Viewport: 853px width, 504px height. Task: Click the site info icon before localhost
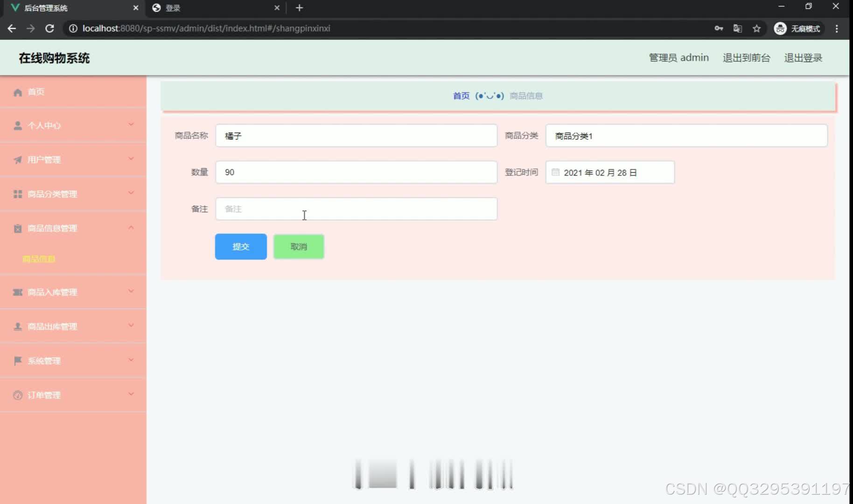(73, 28)
